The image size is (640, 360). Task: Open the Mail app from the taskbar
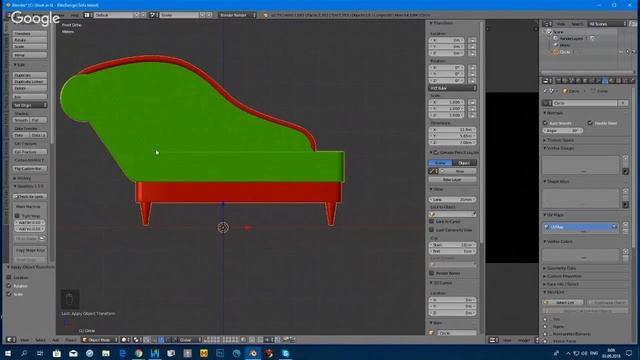pyautogui.click(x=73, y=353)
